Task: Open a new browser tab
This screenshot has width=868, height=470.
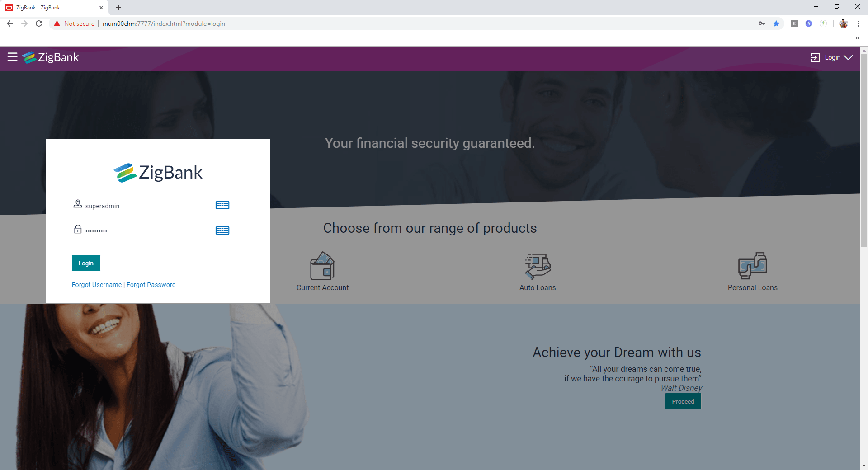Action: 118,8
